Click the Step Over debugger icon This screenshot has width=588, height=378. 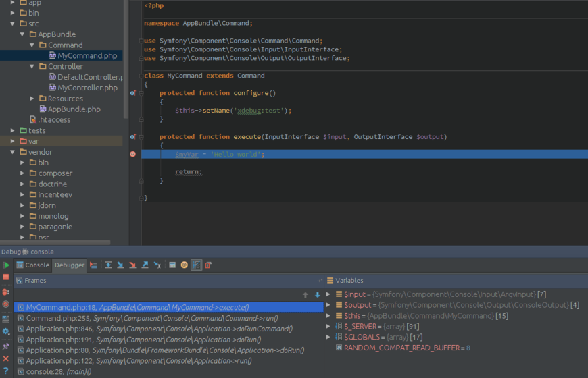click(x=108, y=265)
